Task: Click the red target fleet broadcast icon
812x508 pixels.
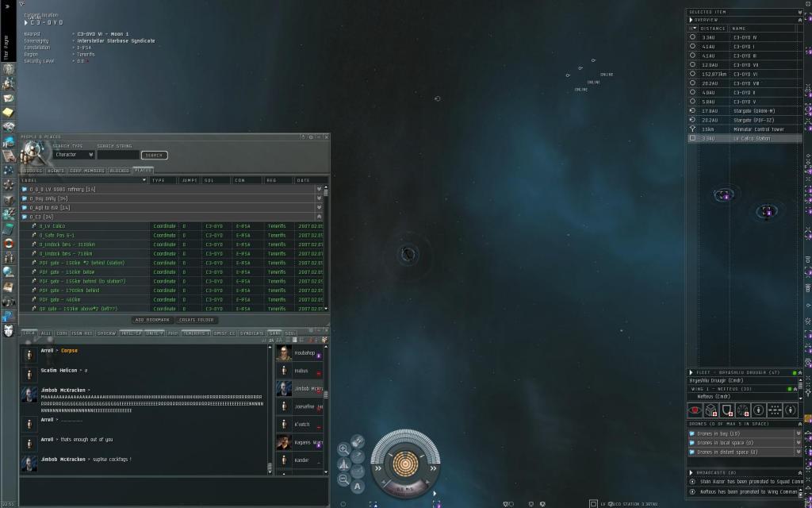Action: pyautogui.click(x=695, y=410)
